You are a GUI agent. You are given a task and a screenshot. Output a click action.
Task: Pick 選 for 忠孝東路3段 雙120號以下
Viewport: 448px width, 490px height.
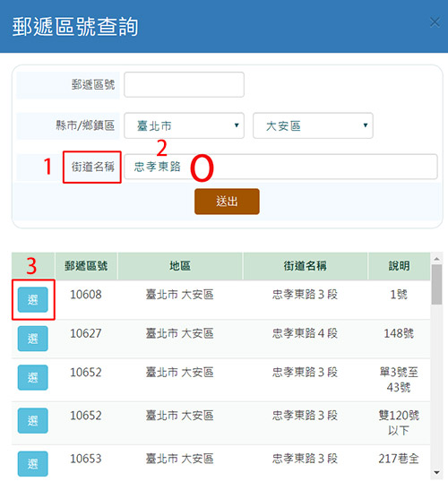point(33,421)
